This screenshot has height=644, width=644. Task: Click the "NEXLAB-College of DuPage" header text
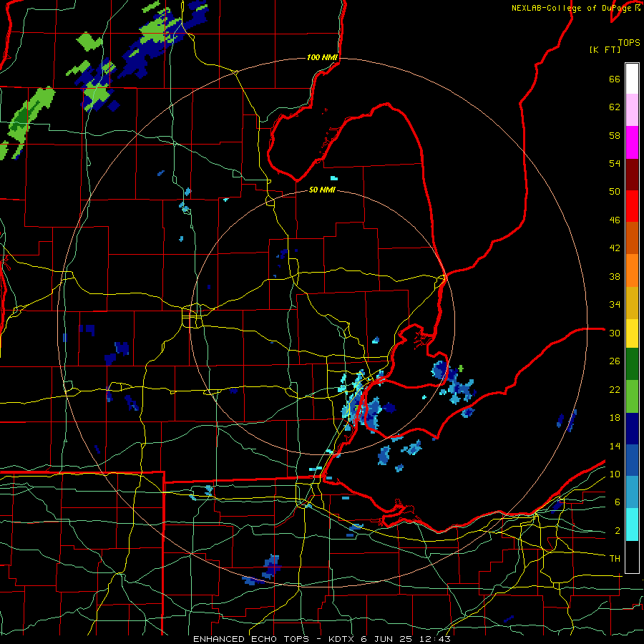(x=572, y=8)
